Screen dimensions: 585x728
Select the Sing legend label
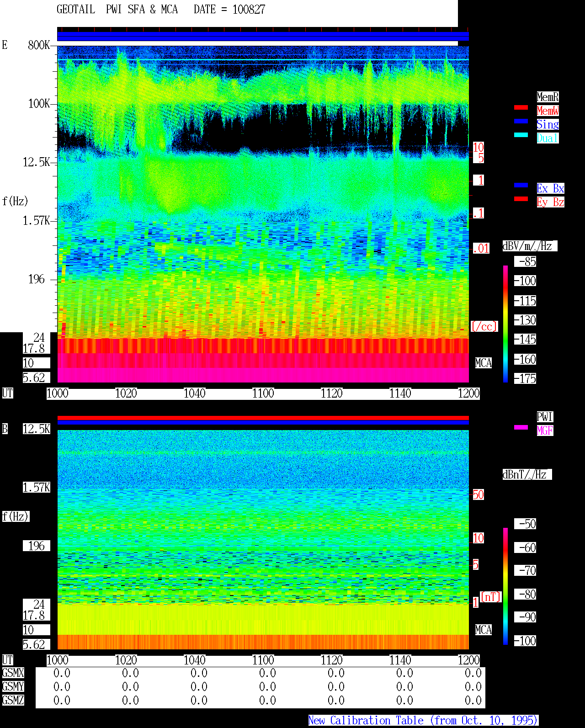click(x=548, y=124)
